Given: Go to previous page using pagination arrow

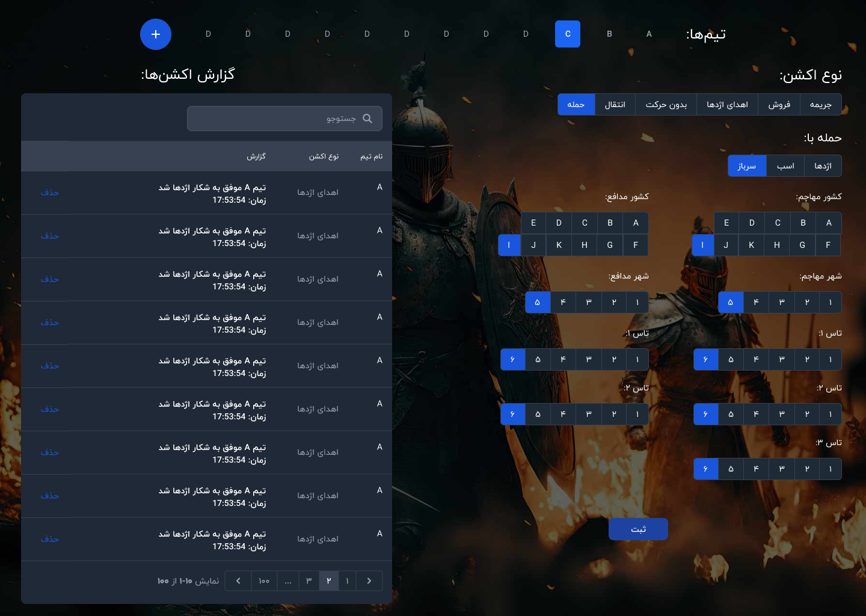Looking at the screenshot, I should 369,581.
